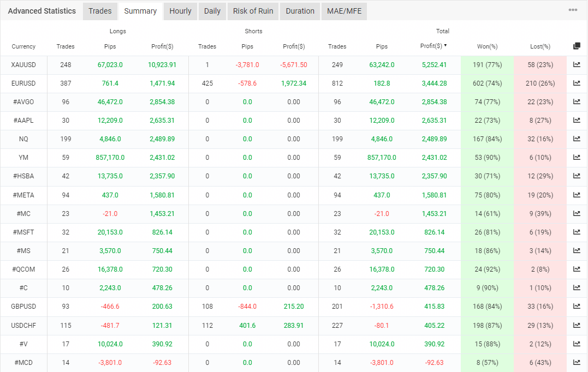
Task: Sort by the Total Pips column header
Action: (x=382, y=46)
